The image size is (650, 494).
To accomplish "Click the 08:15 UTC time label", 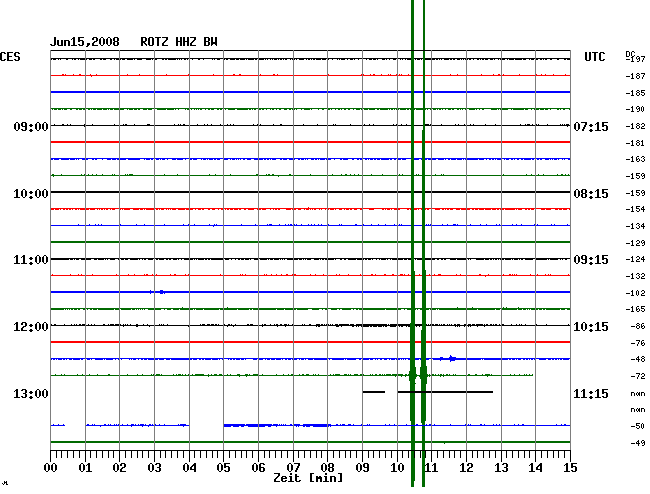I will click(x=591, y=194).
